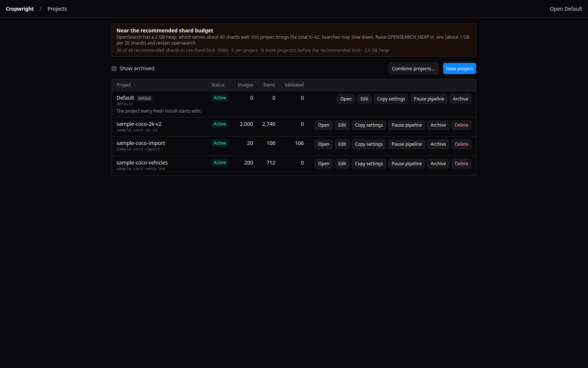Screen dimensions: 588x368
Task: Archive the Default project
Action: coord(460,99)
